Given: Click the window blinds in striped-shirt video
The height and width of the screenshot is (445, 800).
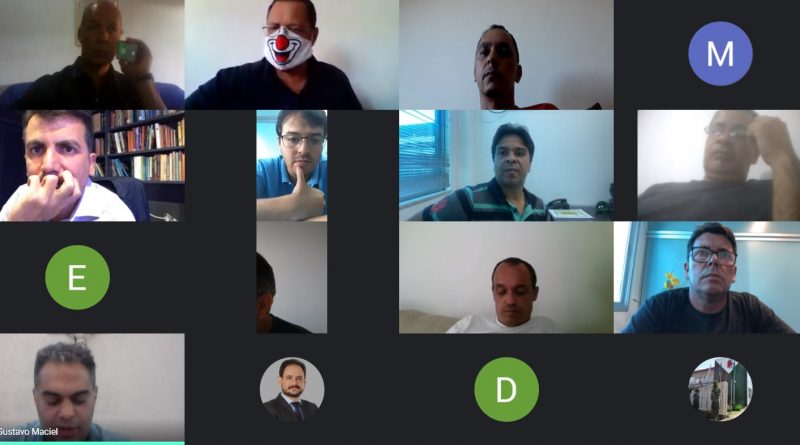Looking at the screenshot, I should coord(424,156).
